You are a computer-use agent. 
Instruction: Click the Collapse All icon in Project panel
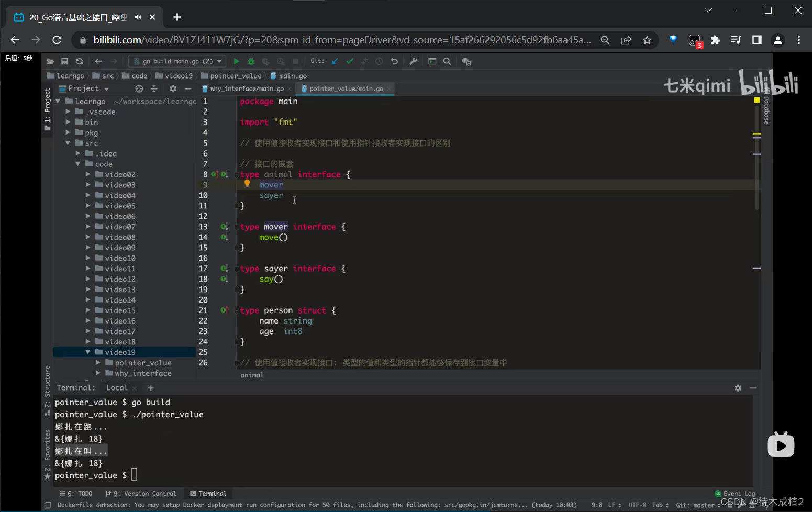pos(154,88)
